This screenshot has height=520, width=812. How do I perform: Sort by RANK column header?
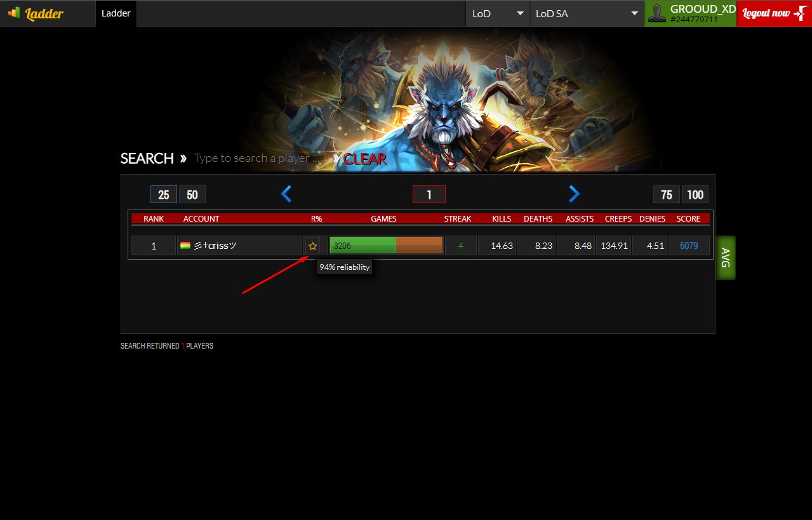click(x=154, y=218)
